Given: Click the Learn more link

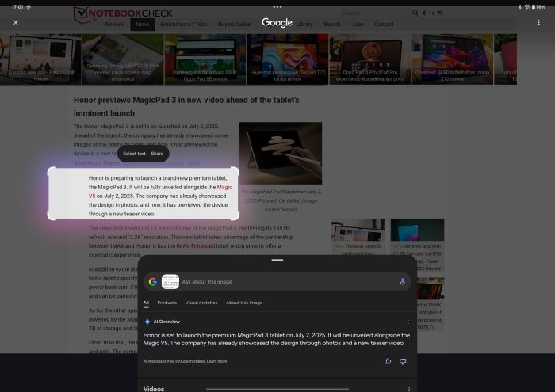Looking at the screenshot, I should (216, 361).
